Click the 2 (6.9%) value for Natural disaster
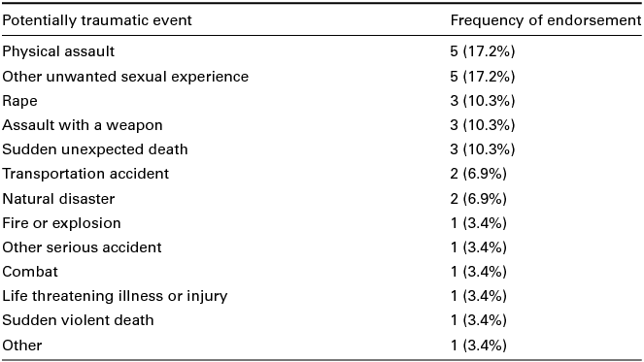 (478, 199)
